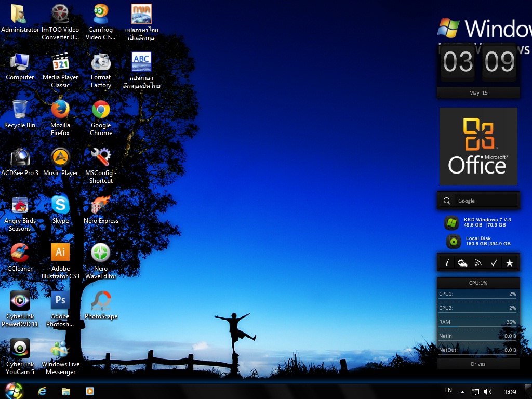Viewport: 532px width, 399px height.
Task: Open Nero WaveEditor icon
Action: [x=100, y=254]
